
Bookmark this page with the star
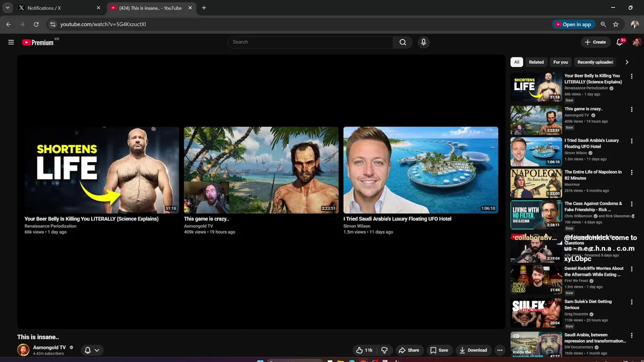[x=616, y=24]
